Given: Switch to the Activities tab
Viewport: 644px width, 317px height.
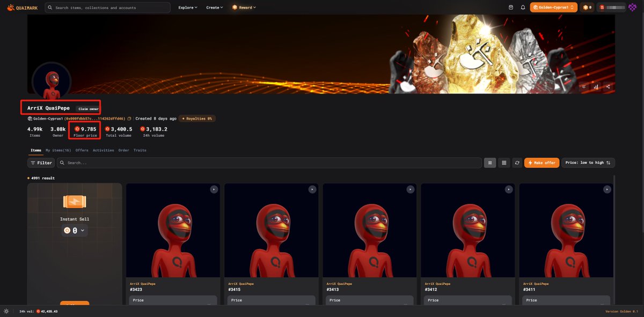Looking at the screenshot, I should 104,150.
